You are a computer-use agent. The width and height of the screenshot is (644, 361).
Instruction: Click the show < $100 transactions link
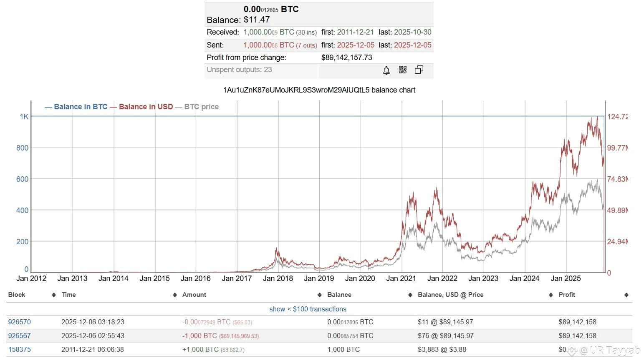tap(308, 309)
